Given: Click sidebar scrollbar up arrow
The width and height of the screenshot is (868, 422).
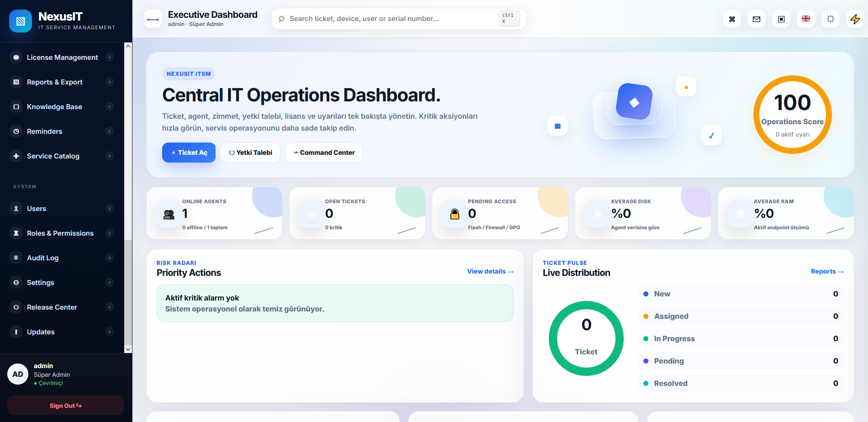Looking at the screenshot, I should click(128, 46).
